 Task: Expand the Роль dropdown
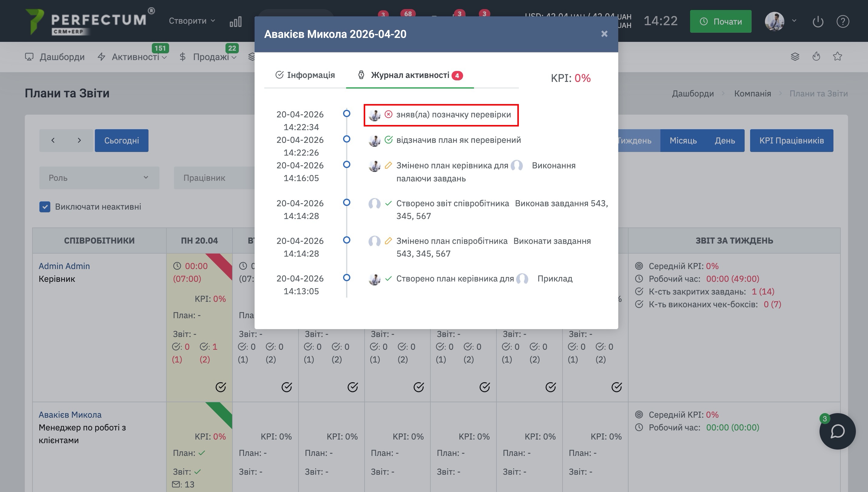click(x=99, y=178)
